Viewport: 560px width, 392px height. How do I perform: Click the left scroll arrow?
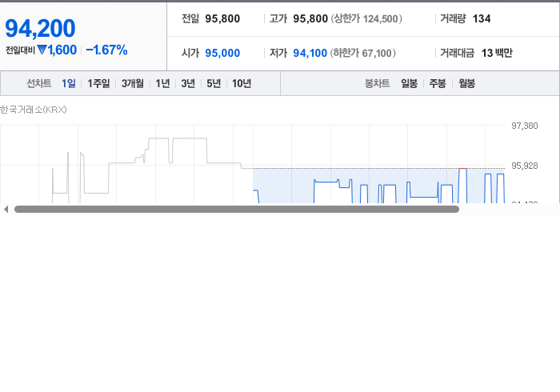6,210
